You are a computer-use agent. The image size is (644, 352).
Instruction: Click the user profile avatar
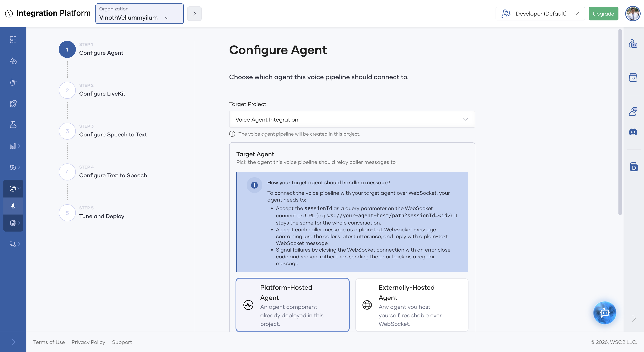(632, 13)
